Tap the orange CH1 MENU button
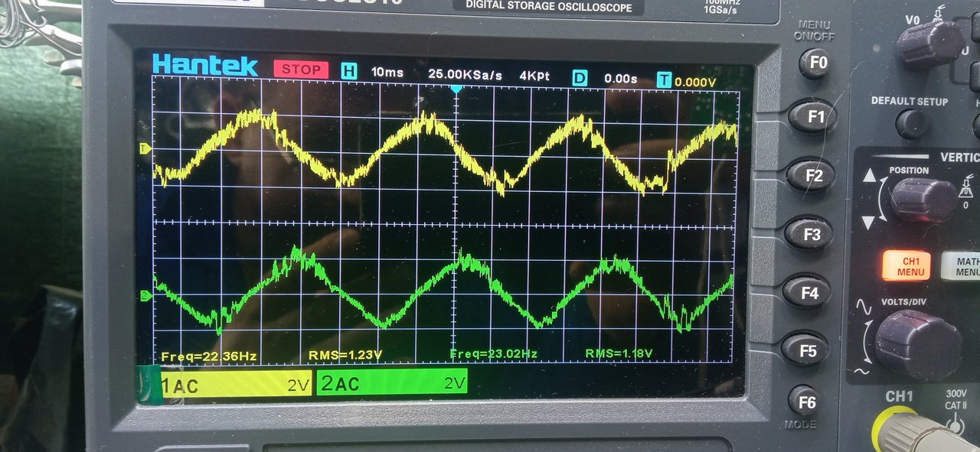The height and width of the screenshot is (452, 980). tap(906, 265)
